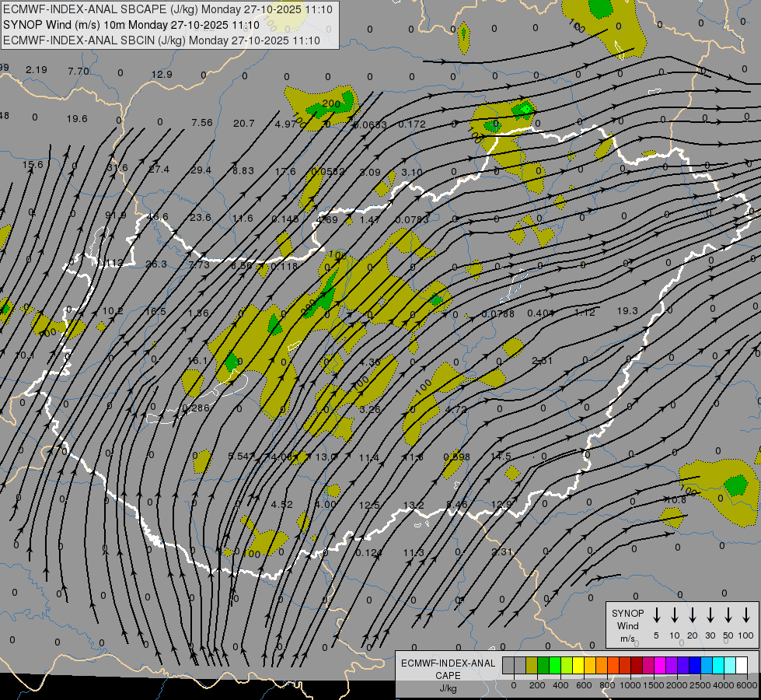Click the 2000 tick label under the colorbar
This screenshot has width=761, height=700.
[x=676, y=685]
